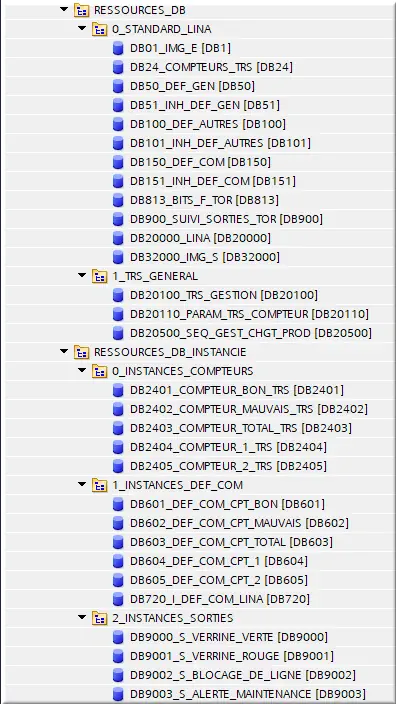Select DB20100_TRS_GESTION [DB20100] text

click(x=224, y=295)
